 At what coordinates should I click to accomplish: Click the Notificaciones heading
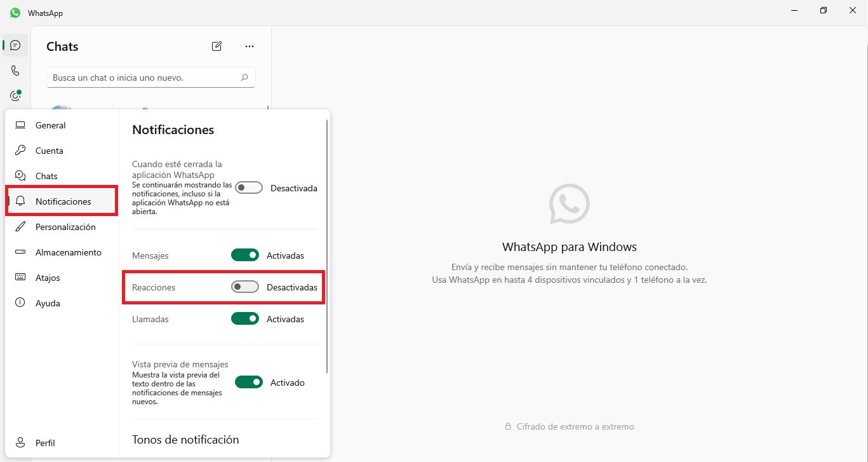pos(173,130)
